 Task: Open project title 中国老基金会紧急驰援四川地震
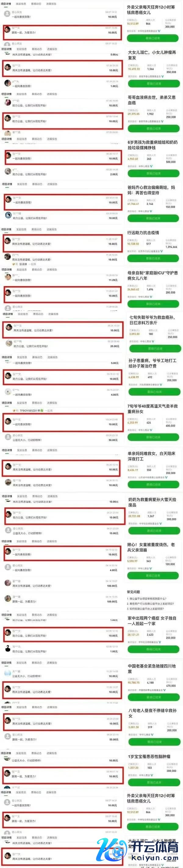click(x=151, y=669)
